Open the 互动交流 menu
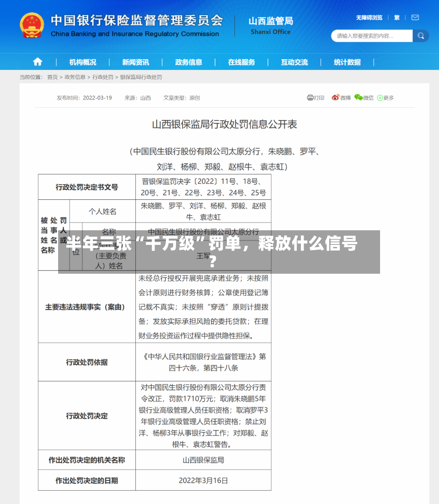 point(294,62)
